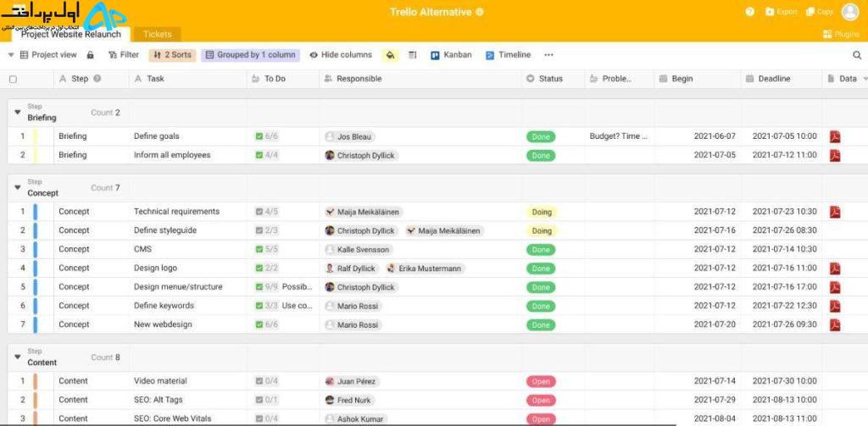Open the PDF attachment in Design logo row

tap(834, 268)
